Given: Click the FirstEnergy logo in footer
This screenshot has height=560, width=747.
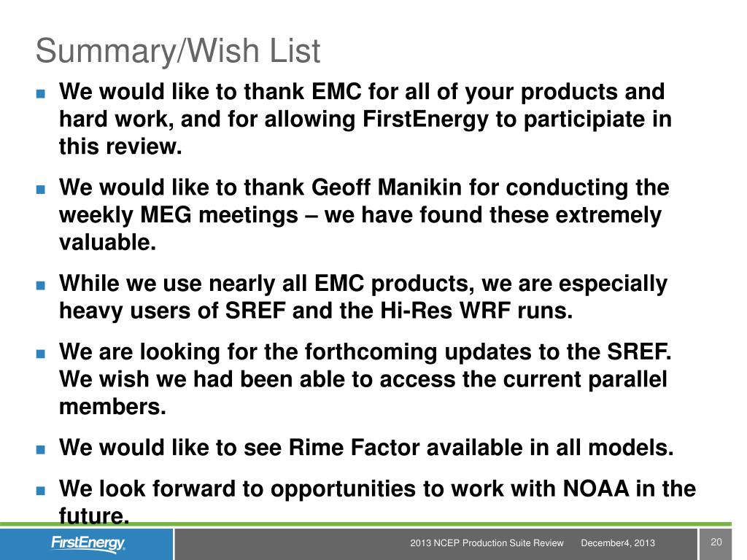Looking at the screenshot, I should [88, 542].
